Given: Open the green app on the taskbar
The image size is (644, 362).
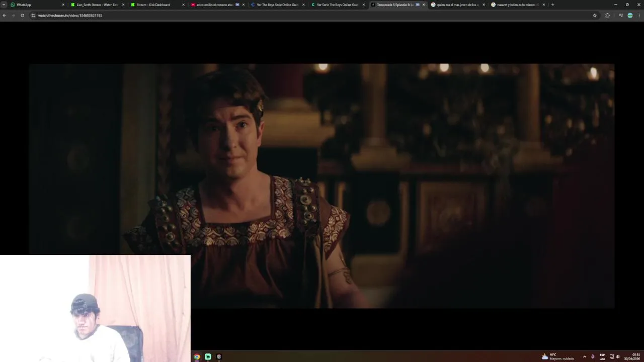Looking at the screenshot, I should (x=208, y=356).
